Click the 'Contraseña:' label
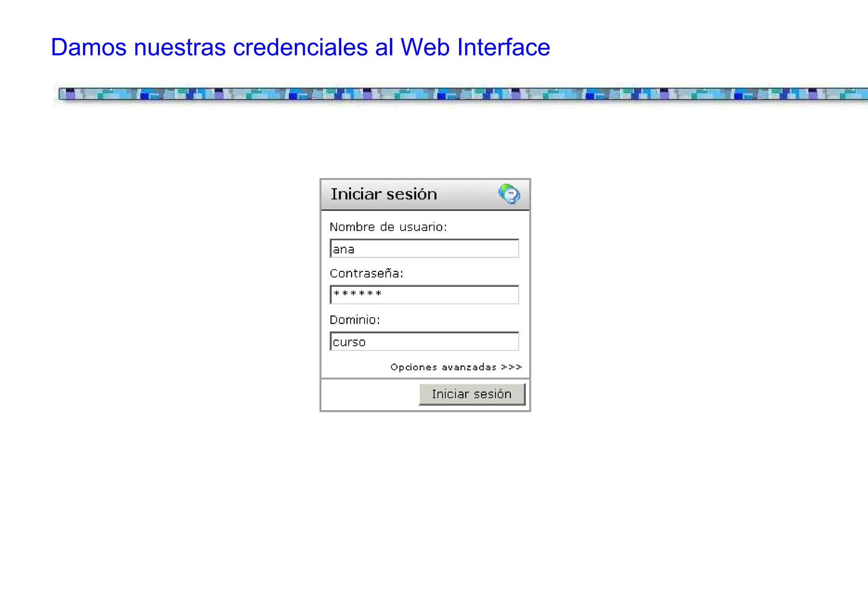This screenshot has height=613, width=868. tap(367, 273)
